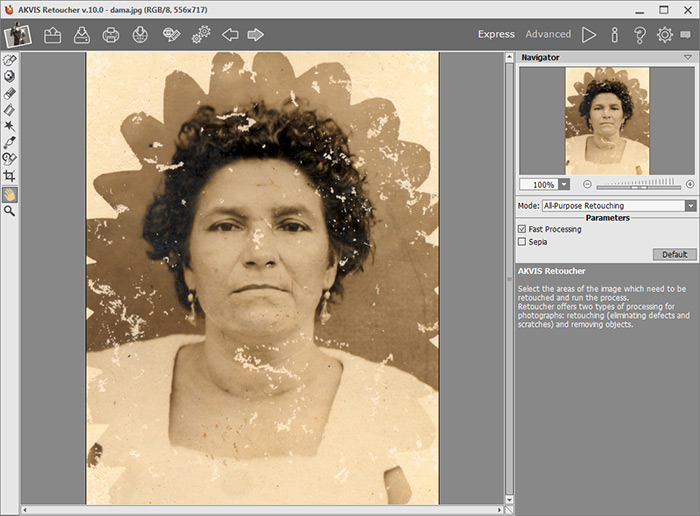Click the zoom in plus button
This screenshot has width=700, height=516.
point(690,184)
